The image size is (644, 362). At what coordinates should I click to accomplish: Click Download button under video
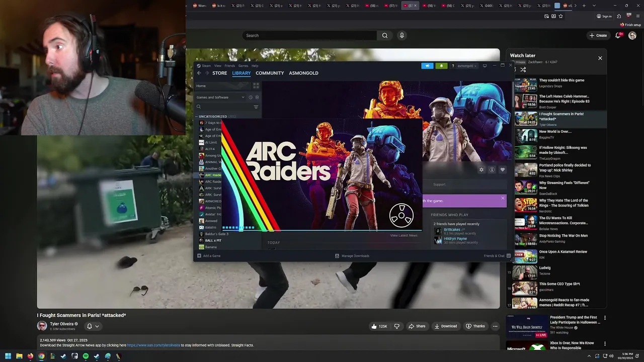point(445,326)
